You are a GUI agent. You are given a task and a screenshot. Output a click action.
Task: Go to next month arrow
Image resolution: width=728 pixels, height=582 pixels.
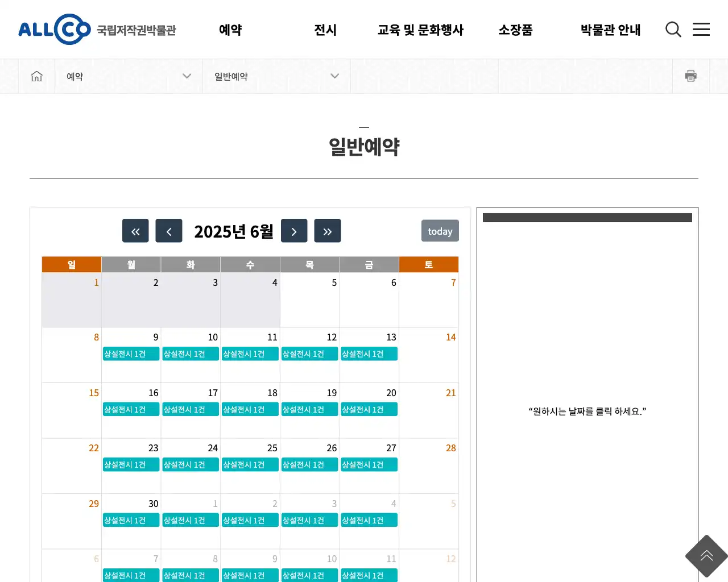click(294, 231)
